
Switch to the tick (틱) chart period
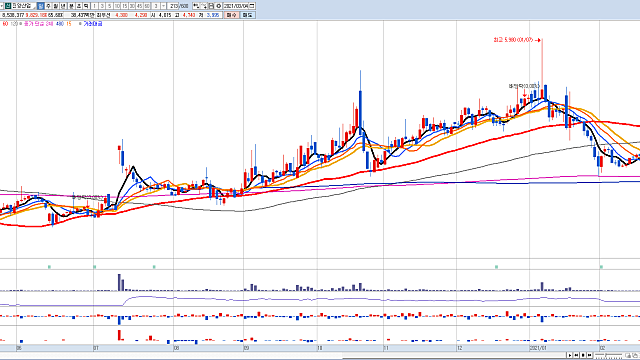coord(86,6)
